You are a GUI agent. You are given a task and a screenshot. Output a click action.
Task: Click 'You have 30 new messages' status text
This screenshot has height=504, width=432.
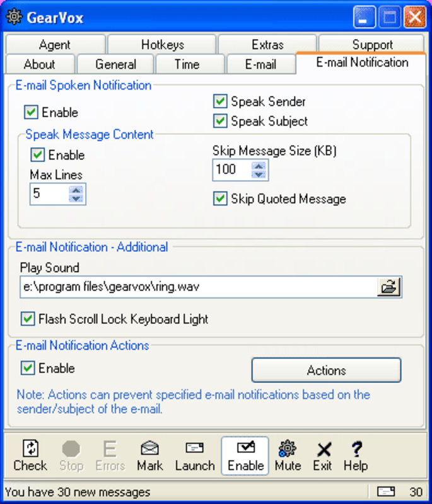(78, 492)
